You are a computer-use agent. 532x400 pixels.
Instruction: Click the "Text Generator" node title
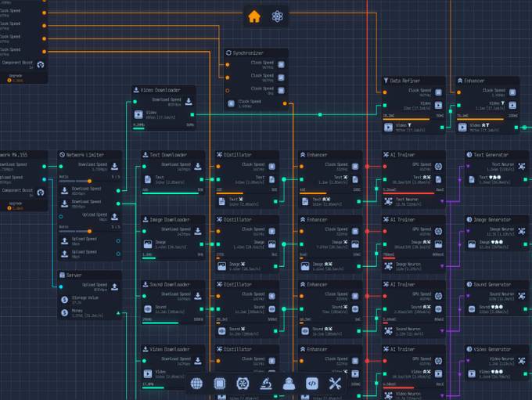pyautogui.click(x=491, y=155)
